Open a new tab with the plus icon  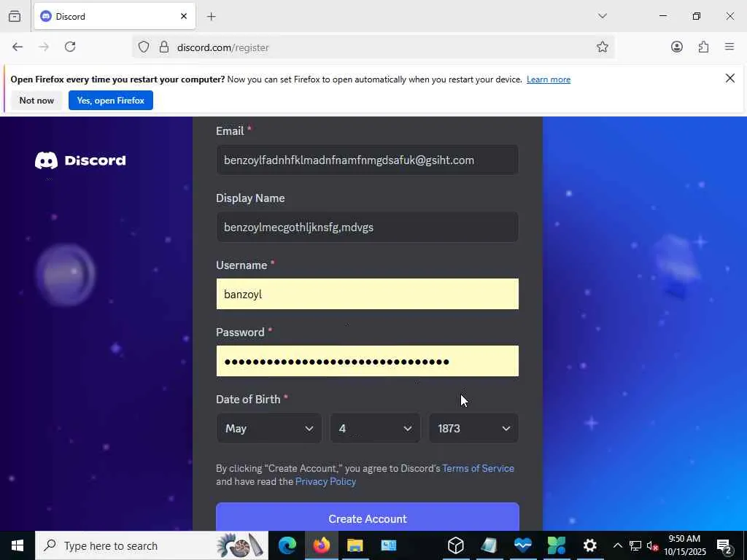coord(211,17)
